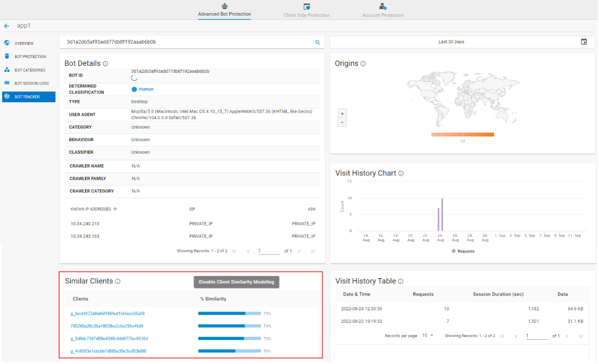Go to next page in Visit History Table

point(566,336)
